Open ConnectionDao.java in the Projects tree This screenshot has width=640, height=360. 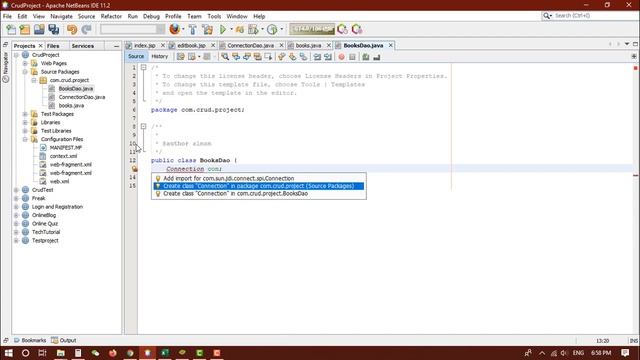[x=82, y=97]
